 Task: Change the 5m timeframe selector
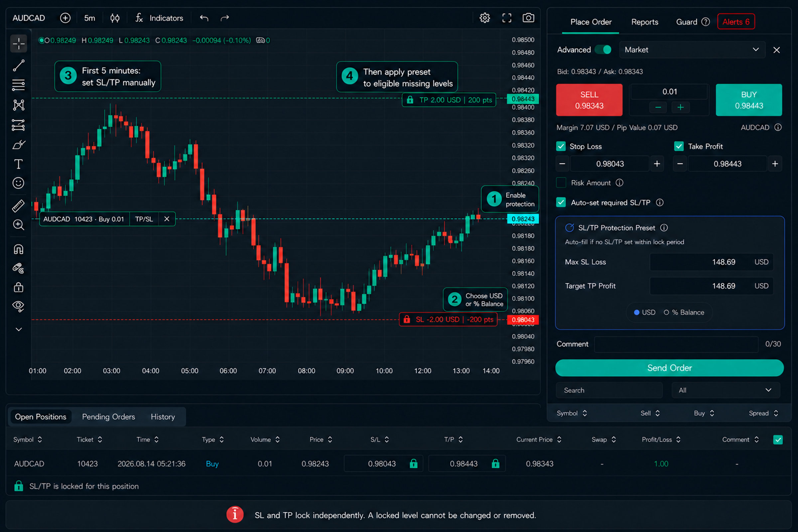point(89,18)
